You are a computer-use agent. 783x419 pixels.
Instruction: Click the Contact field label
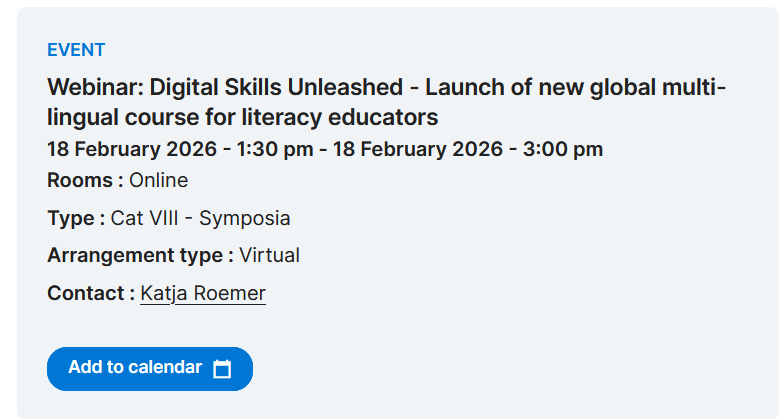point(91,293)
